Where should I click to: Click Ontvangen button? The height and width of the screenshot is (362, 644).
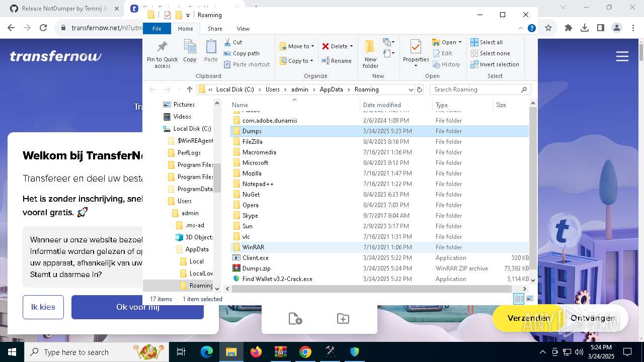pyautogui.click(x=593, y=318)
